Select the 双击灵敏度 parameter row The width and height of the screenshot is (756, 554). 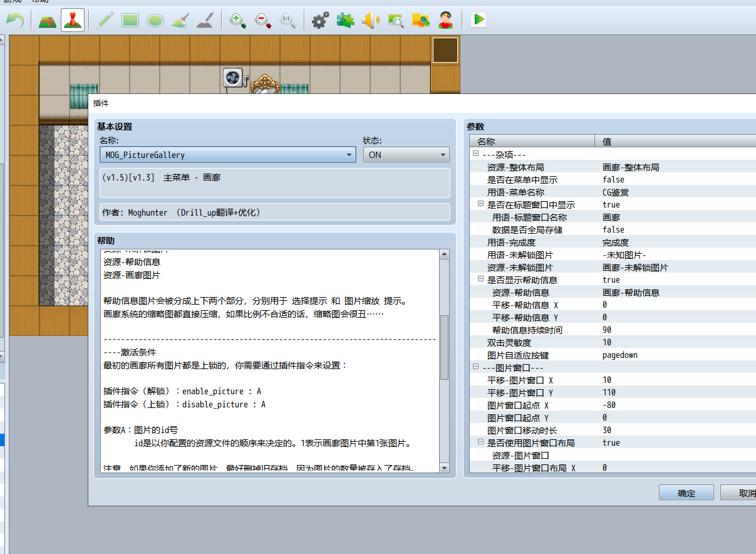(x=613, y=342)
